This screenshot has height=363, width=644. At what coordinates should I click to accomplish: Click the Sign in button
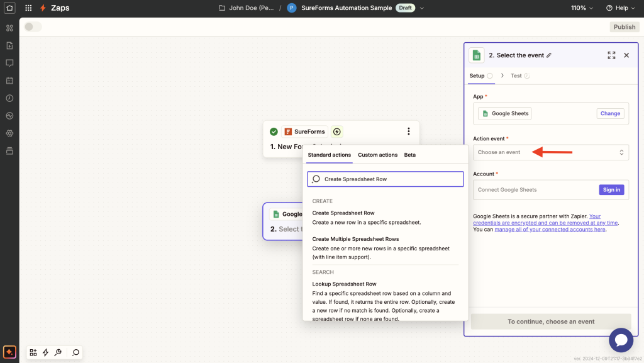(x=611, y=189)
